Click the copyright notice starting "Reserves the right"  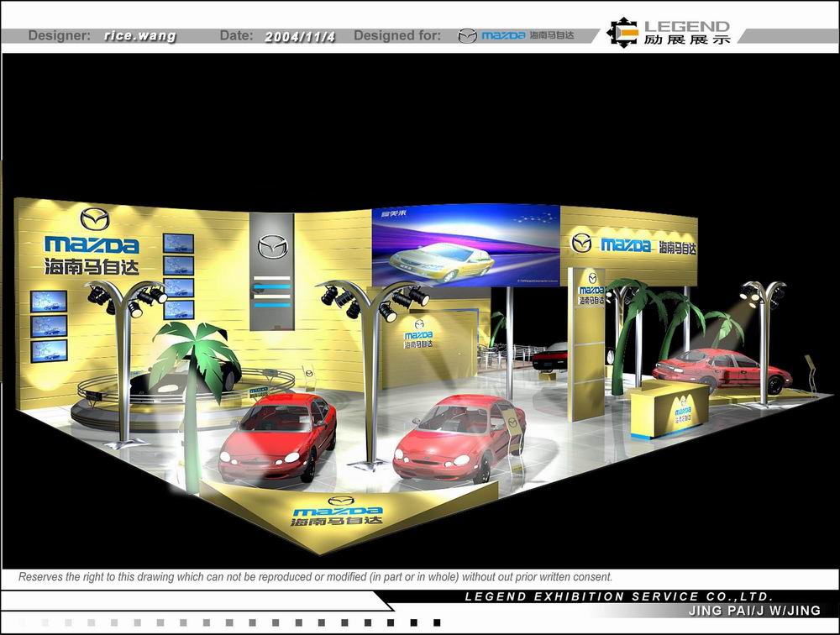click(315, 577)
